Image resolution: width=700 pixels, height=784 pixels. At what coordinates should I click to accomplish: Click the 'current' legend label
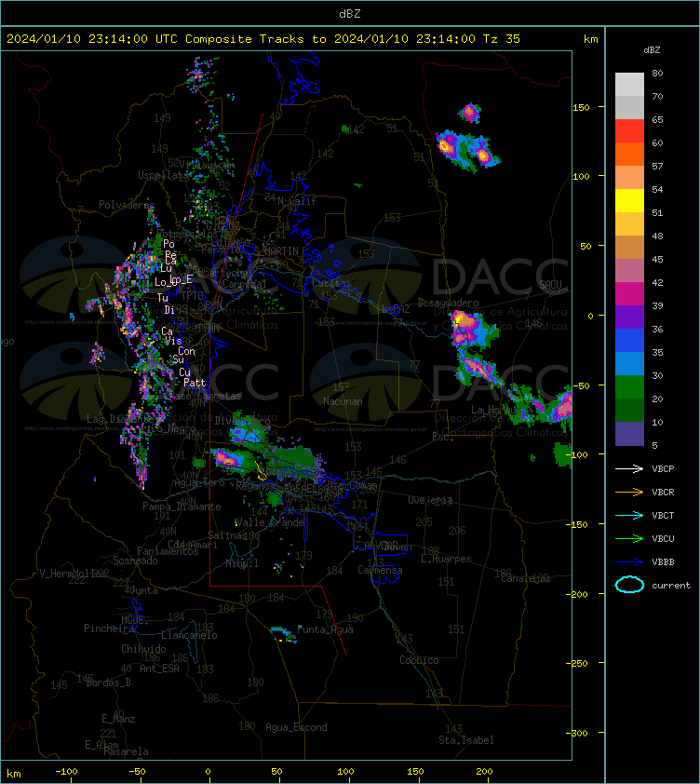(x=671, y=586)
